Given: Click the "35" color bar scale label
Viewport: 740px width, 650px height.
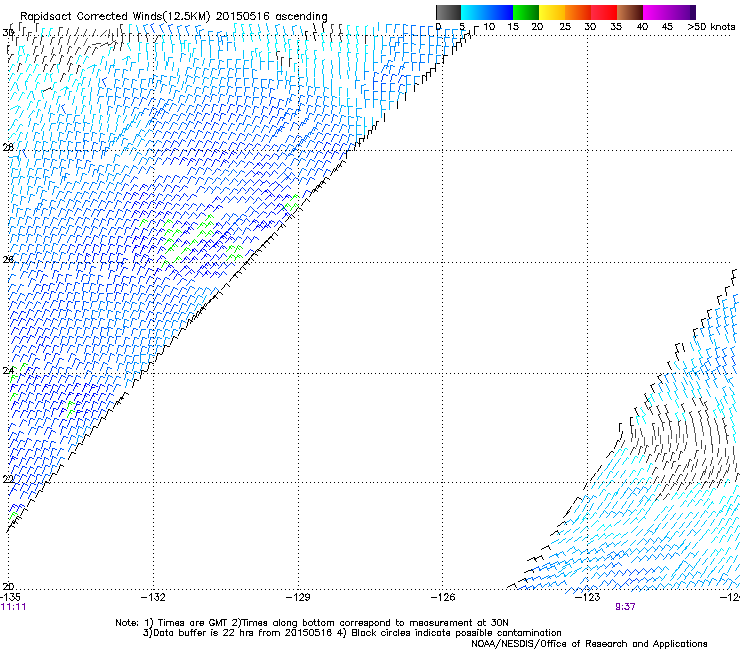Looking at the screenshot, I should (x=616, y=27).
